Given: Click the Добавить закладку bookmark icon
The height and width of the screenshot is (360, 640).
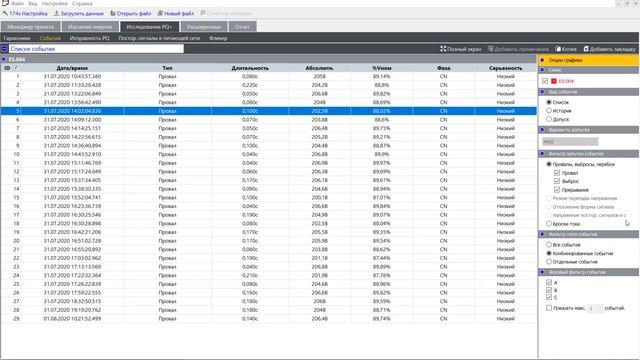Looking at the screenshot, I should pos(586,49).
